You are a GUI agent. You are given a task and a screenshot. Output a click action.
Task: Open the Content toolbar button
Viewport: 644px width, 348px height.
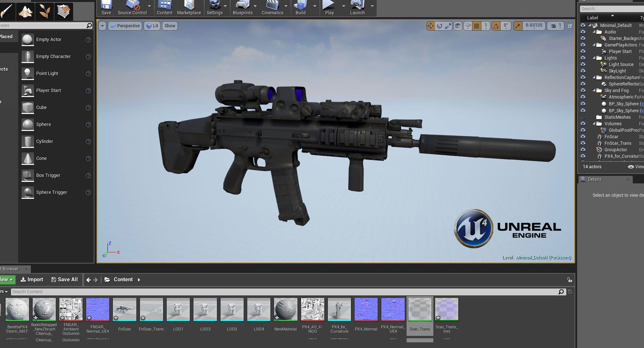pos(164,7)
